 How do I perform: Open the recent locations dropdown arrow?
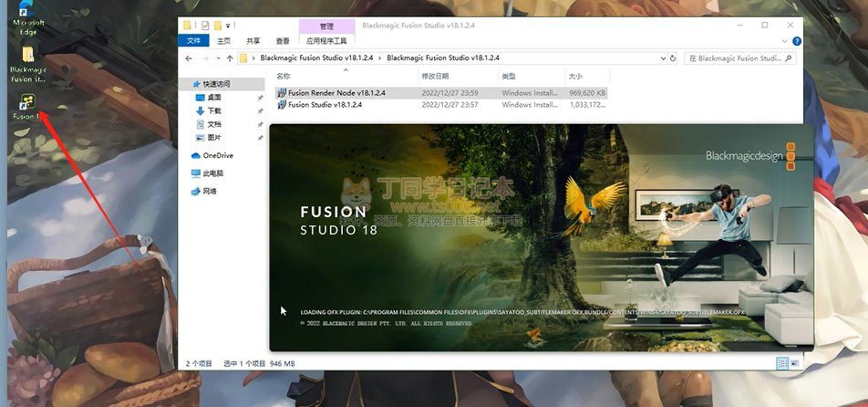[219, 58]
